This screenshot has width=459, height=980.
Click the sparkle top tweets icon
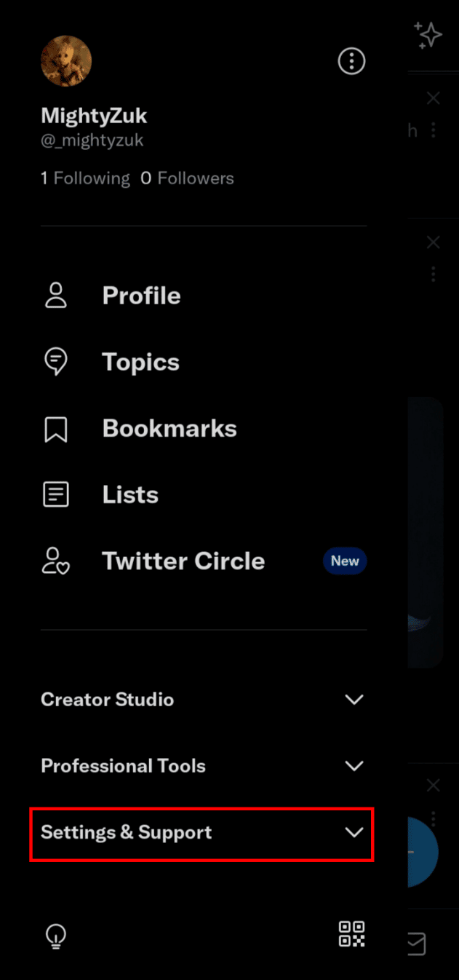428,36
